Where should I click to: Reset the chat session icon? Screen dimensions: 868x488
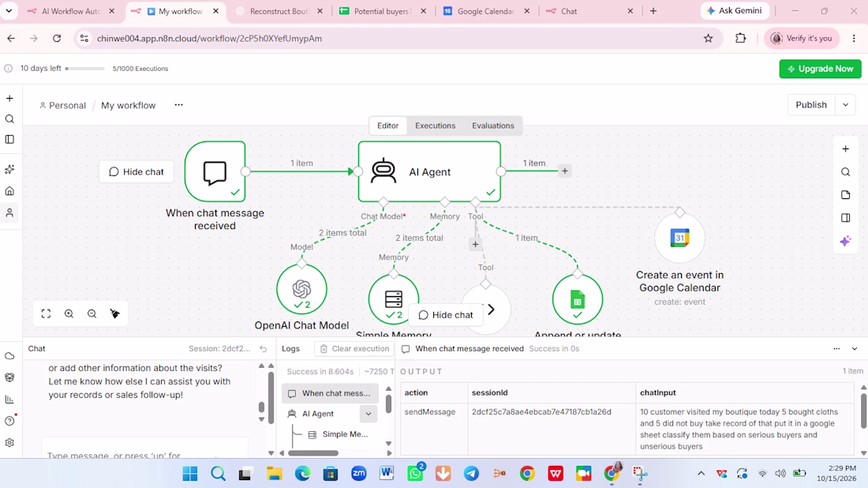click(x=264, y=349)
